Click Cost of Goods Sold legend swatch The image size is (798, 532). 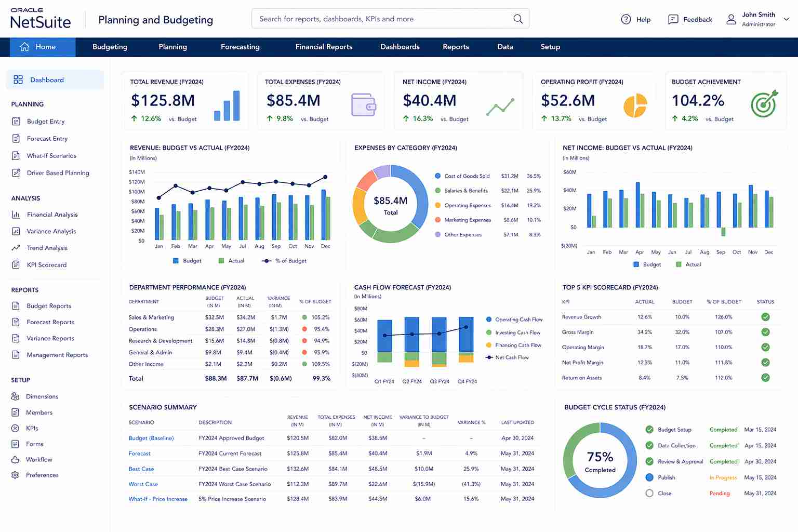pos(438,176)
